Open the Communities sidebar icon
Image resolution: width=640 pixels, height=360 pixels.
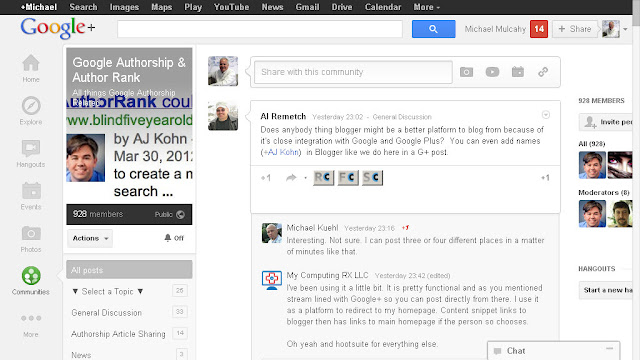pos(31,276)
